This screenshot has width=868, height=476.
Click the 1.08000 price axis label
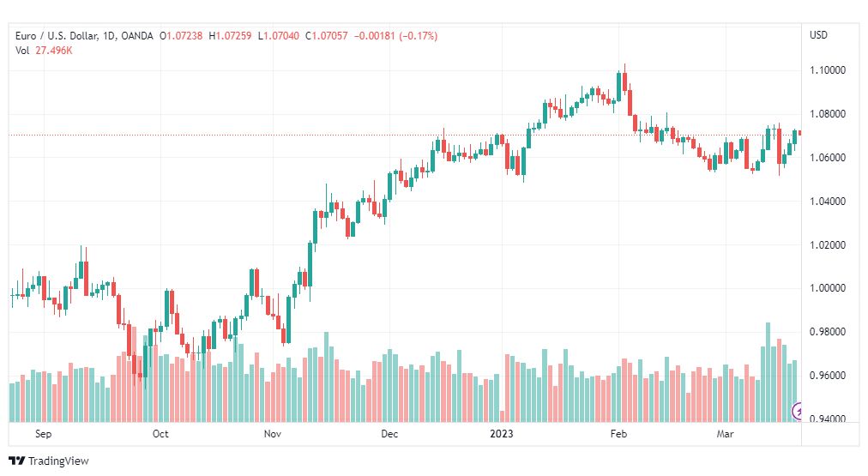(828, 114)
